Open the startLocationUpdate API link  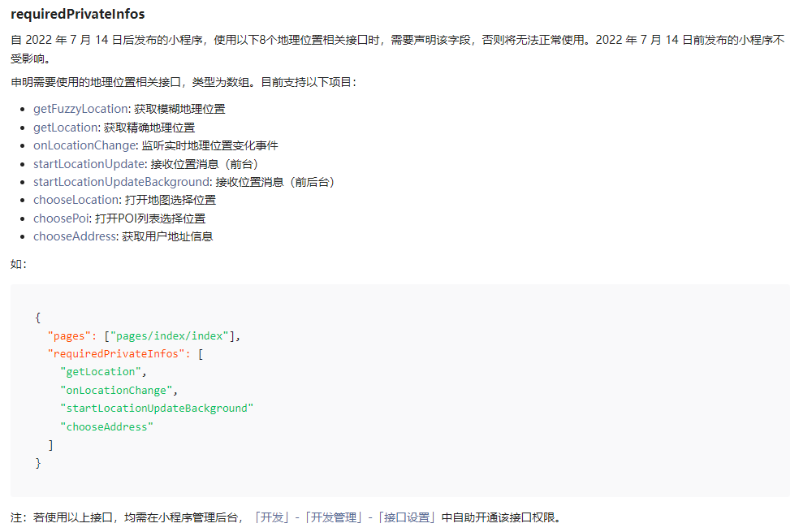click(89, 164)
